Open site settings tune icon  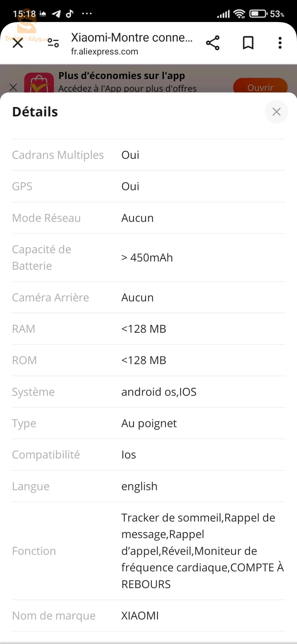pos(53,43)
